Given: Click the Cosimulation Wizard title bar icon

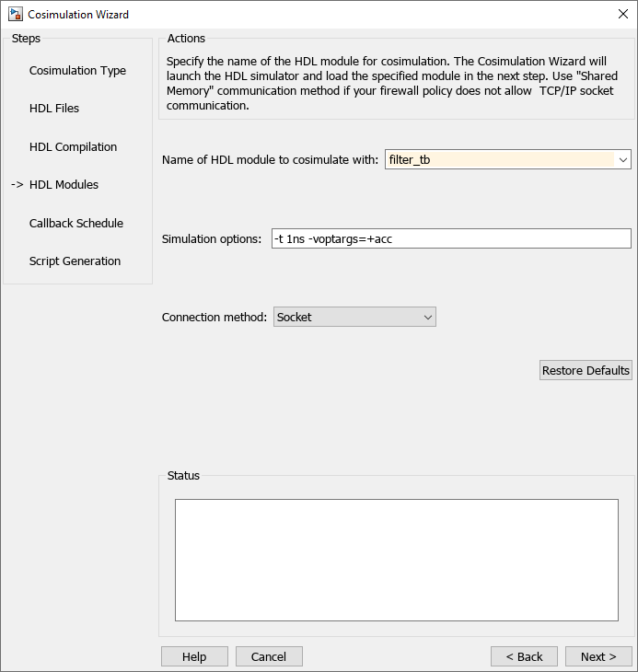Looking at the screenshot, I should coord(15,14).
